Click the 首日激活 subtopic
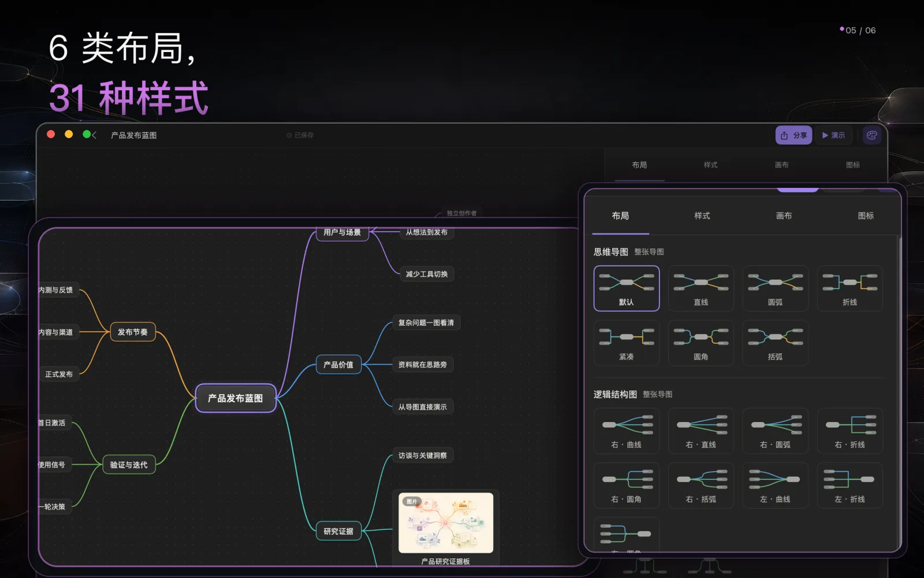This screenshot has height=578, width=924. (x=55, y=423)
